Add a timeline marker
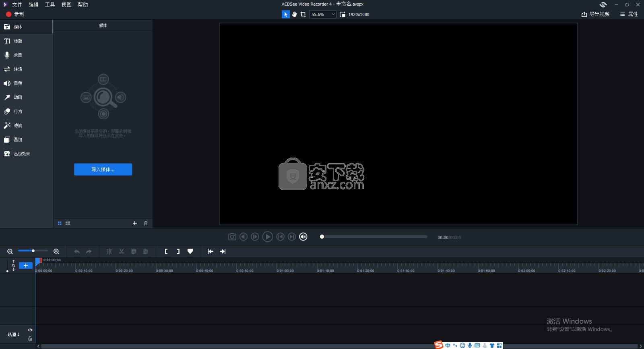Image resolution: width=644 pixels, height=349 pixels. click(x=190, y=251)
